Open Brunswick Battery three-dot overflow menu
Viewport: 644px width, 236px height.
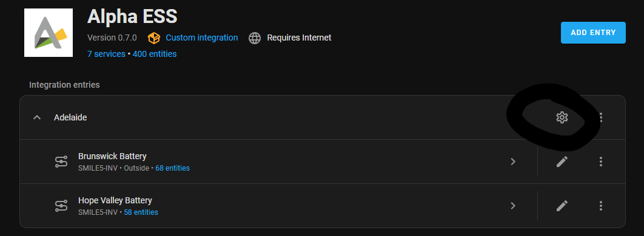coord(601,162)
